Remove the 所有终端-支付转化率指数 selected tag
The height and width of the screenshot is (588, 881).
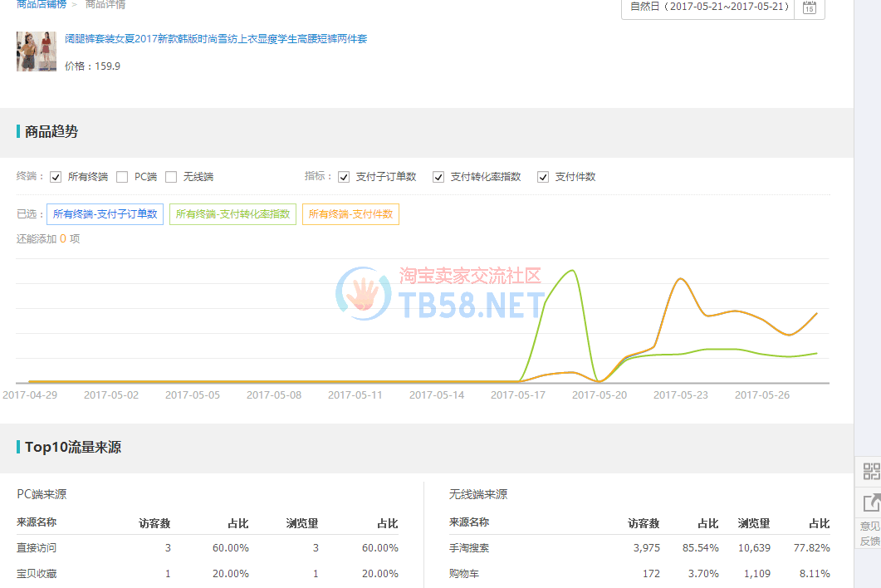[x=232, y=214]
